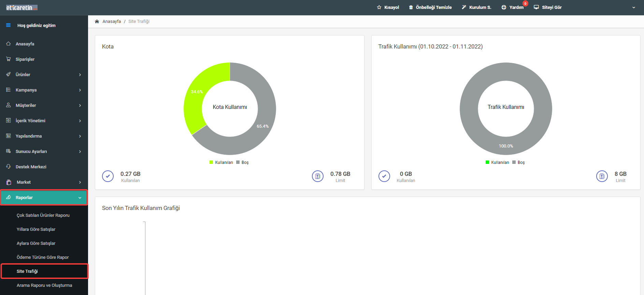Image resolution: width=644 pixels, height=295 pixels.
Task: Select Site Trafiği menu item
Action: click(44, 271)
